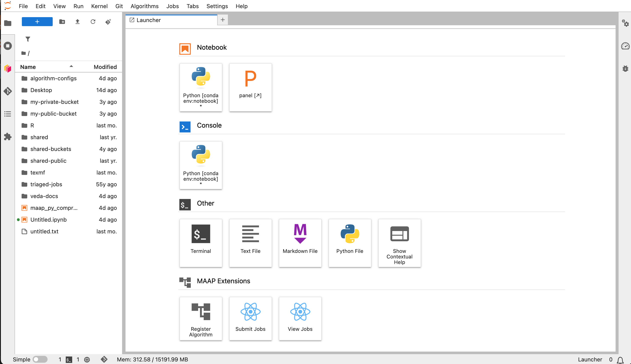The width and height of the screenshot is (631, 364).
Task: Open the Kernel Usage gauge icon
Action: [625, 46]
